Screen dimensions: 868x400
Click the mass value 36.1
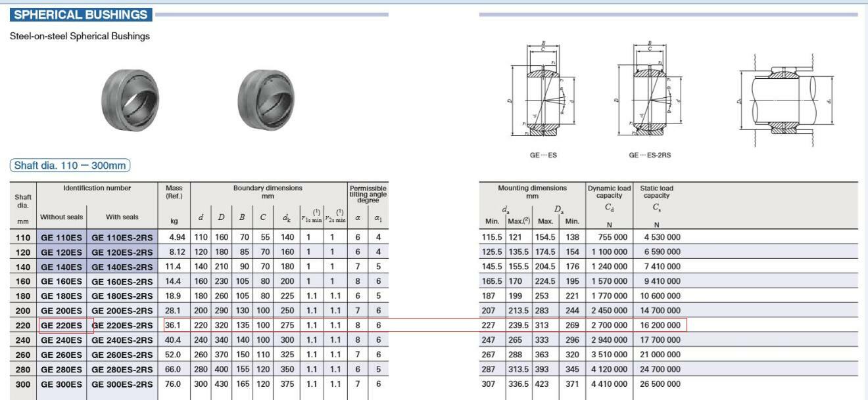[x=173, y=325]
